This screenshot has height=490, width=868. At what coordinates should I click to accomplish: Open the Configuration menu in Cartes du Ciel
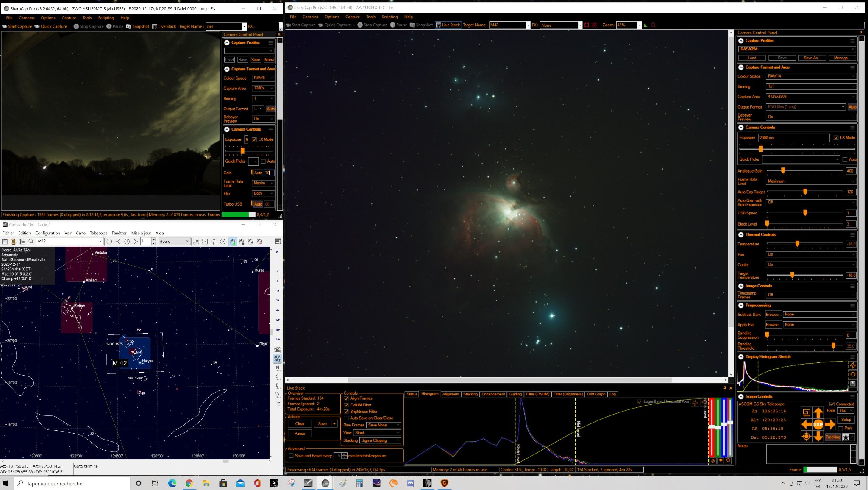(x=47, y=233)
